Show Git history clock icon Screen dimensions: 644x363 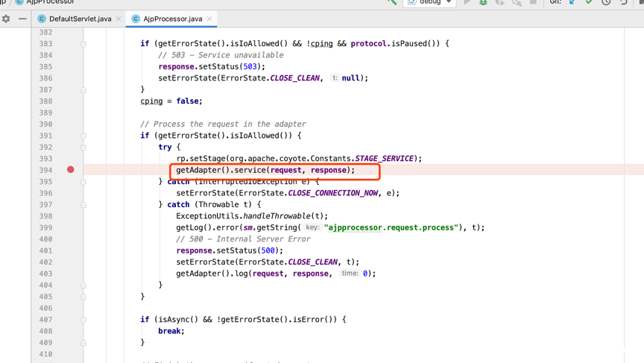[x=606, y=2]
